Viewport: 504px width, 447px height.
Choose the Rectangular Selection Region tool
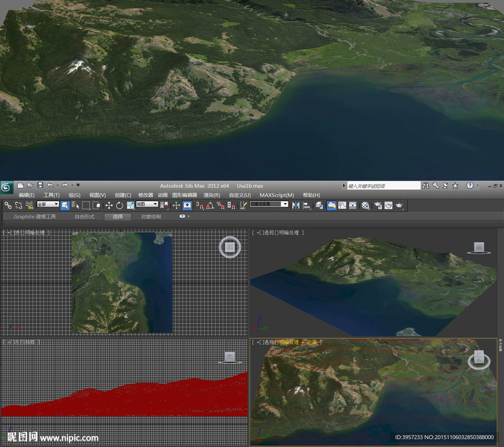point(86,205)
